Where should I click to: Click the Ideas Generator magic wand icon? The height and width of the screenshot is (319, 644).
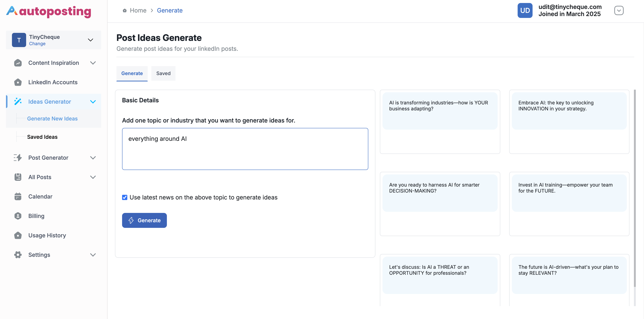[18, 102]
